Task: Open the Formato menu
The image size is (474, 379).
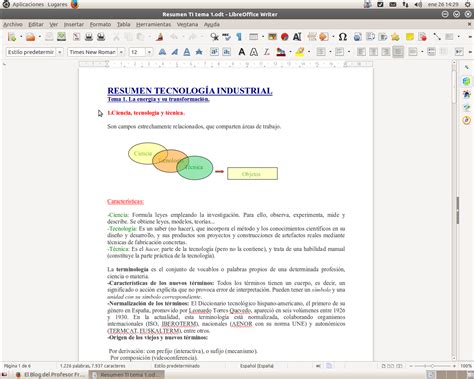Action: pyautogui.click(x=100, y=24)
